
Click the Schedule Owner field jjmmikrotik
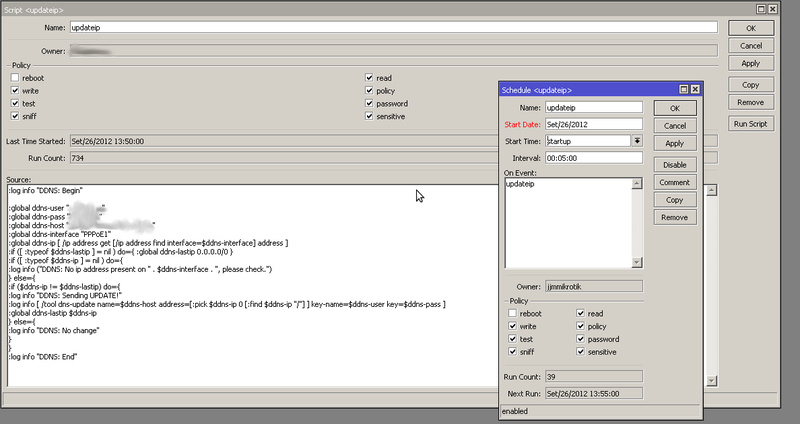tap(594, 287)
